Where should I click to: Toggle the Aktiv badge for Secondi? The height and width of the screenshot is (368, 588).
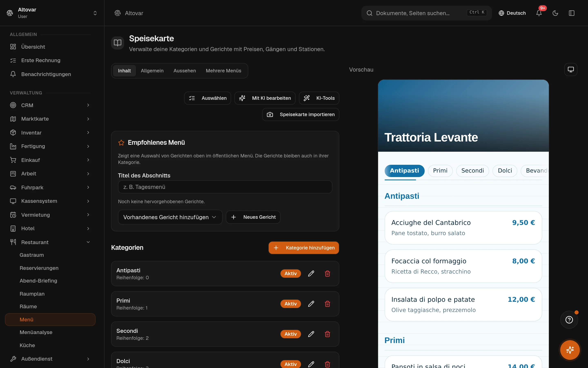point(290,334)
